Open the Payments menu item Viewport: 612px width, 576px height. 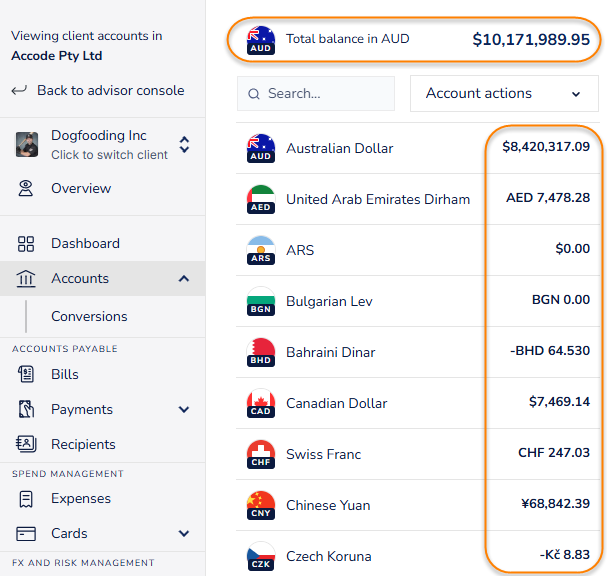pos(82,409)
